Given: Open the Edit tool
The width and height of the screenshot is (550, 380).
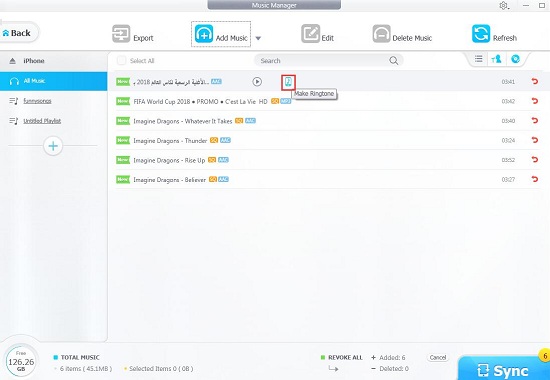Looking at the screenshot, I should click(x=317, y=34).
